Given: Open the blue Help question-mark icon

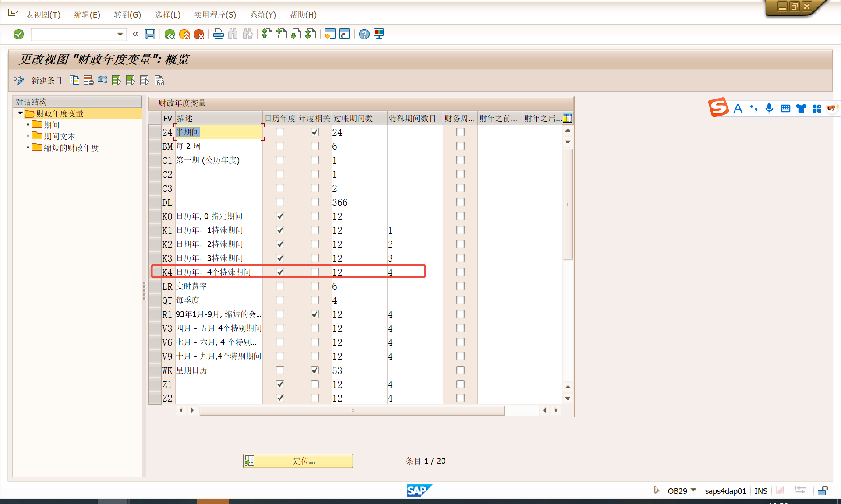Looking at the screenshot, I should tap(364, 34).
